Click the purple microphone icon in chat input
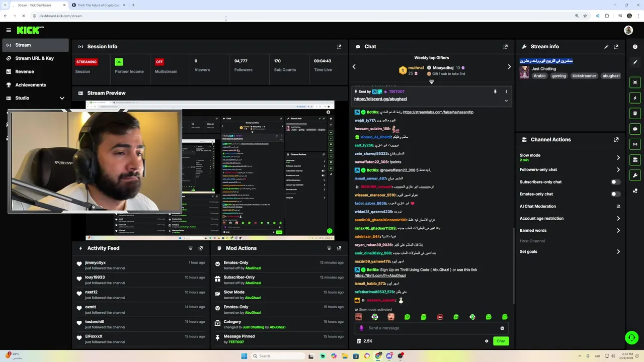Image resolution: width=644 pixels, height=362 pixels. coord(361,328)
